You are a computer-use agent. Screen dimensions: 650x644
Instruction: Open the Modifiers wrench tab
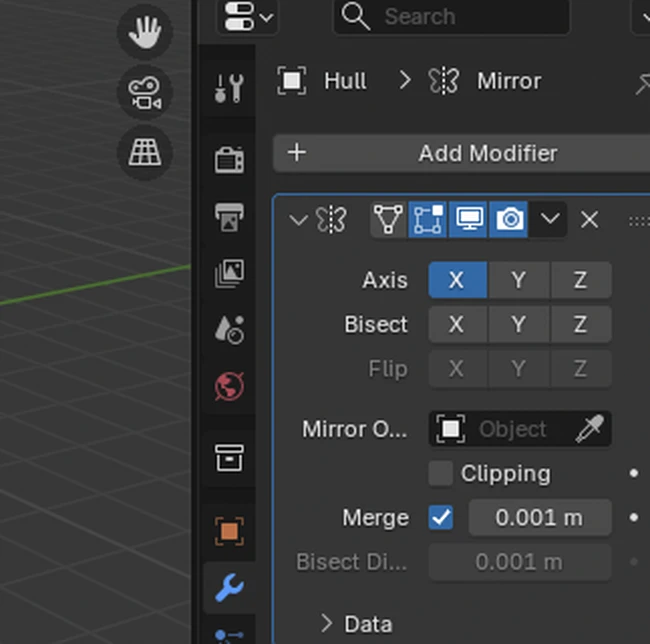point(229,588)
